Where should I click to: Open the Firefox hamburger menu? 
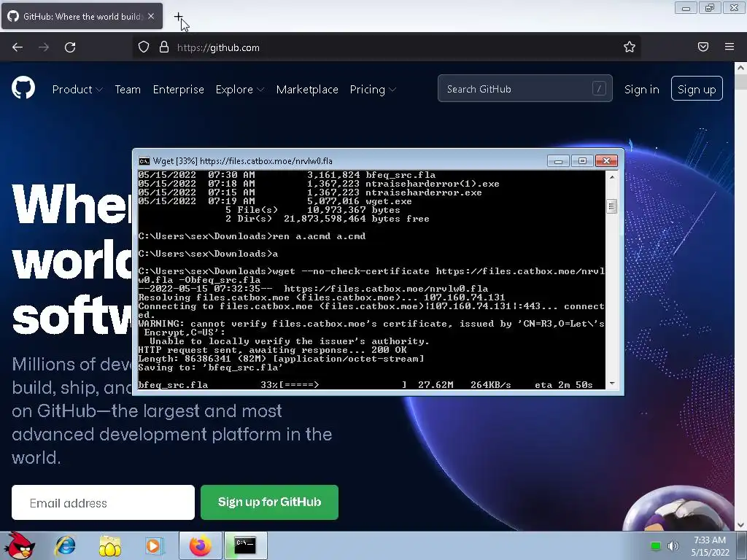[729, 47]
